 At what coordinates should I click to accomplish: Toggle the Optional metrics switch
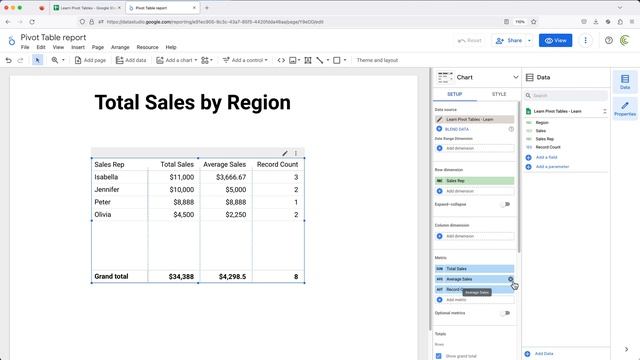pyautogui.click(x=505, y=313)
